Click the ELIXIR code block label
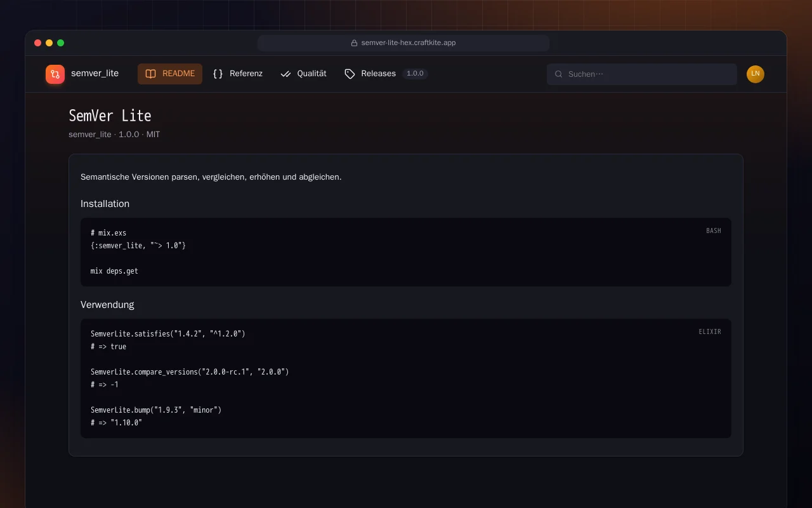 click(x=710, y=332)
